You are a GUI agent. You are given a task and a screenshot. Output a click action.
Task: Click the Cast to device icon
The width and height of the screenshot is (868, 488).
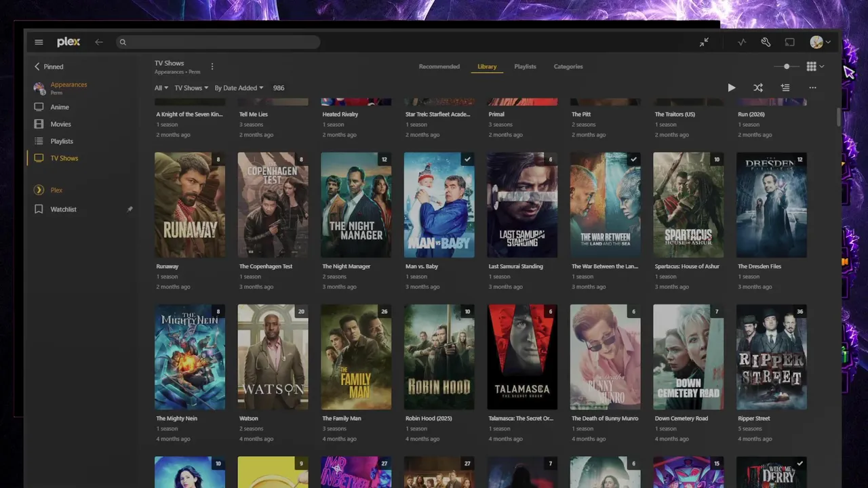point(790,42)
